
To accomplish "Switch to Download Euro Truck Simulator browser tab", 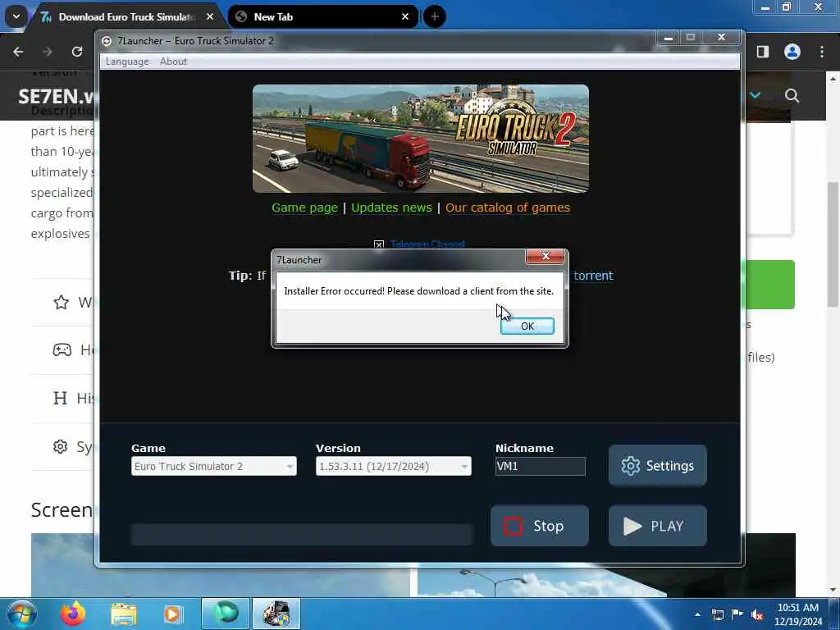I will click(126, 17).
